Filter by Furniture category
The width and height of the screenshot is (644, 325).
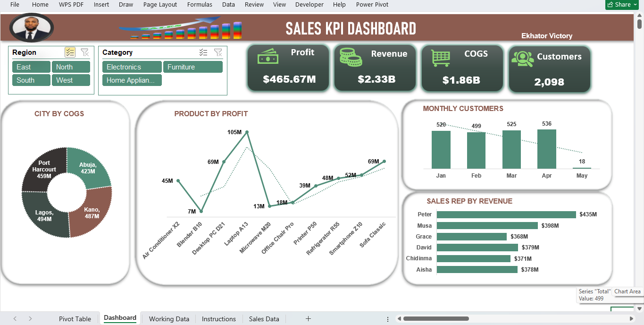(x=193, y=67)
